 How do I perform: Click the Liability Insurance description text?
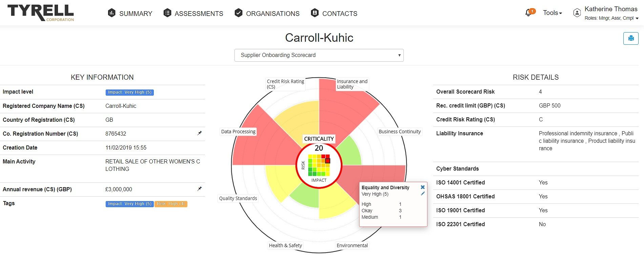[587, 141]
